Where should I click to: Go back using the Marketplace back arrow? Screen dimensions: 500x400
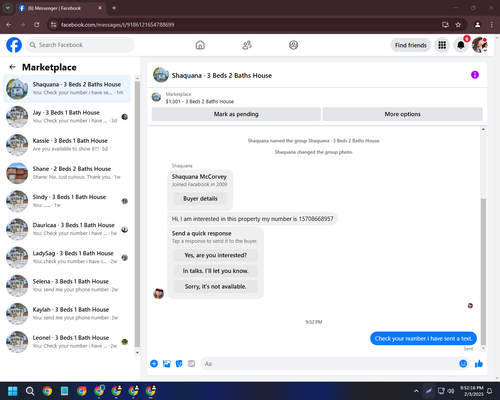12,67
